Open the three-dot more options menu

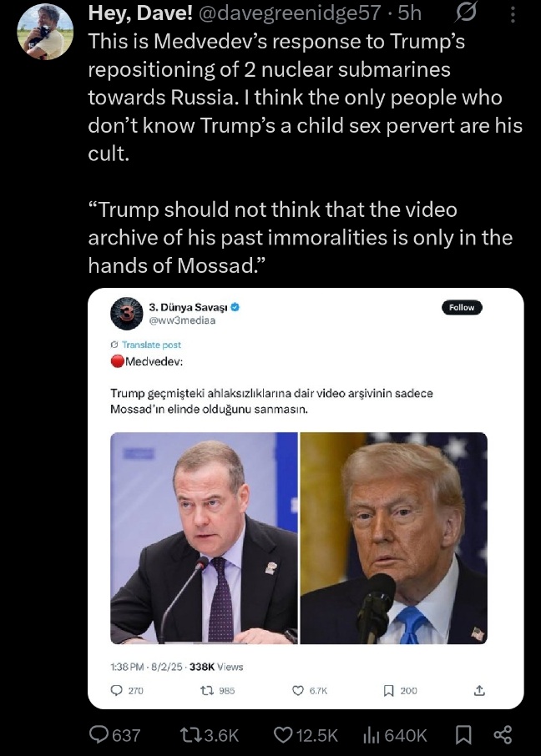click(513, 14)
